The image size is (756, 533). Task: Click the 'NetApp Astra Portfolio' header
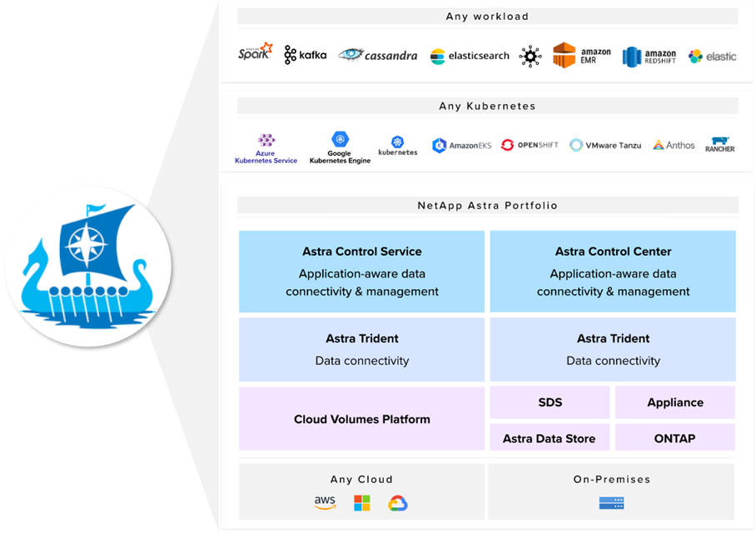coord(487,206)
